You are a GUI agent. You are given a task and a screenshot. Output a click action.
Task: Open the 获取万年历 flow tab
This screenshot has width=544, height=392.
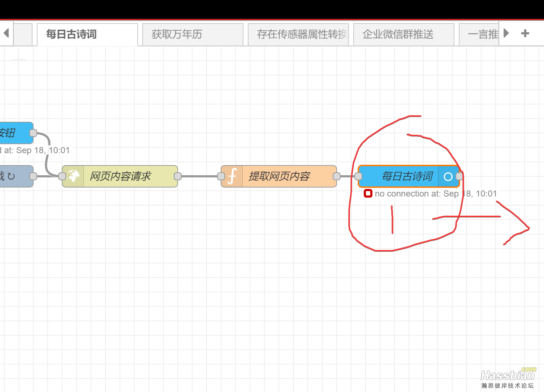coord(193,34)
